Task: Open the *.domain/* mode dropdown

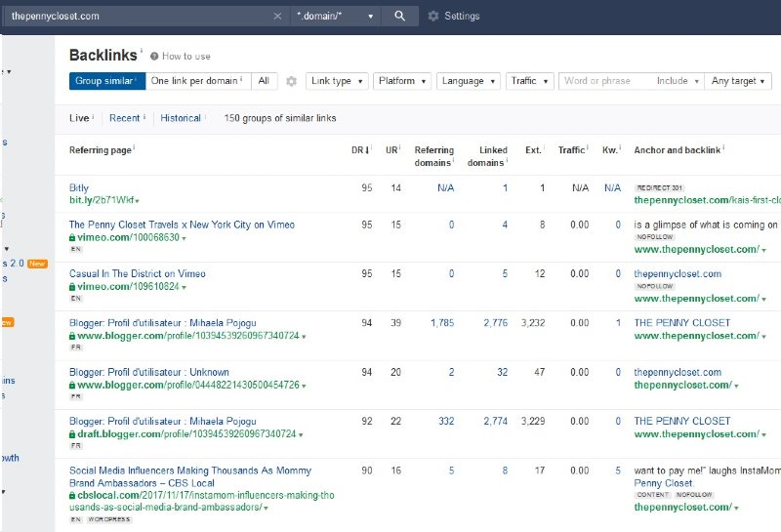Action: click(336, 16)
